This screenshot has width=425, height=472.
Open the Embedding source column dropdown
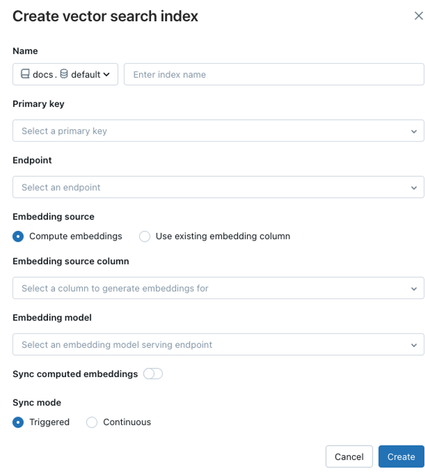tap(218, 288)
